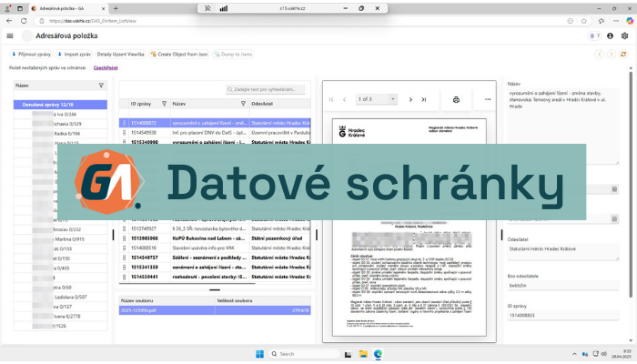637x364 pixels.
Task: Jump to last page in PDF viewer
Action: [x=424, y=99]
